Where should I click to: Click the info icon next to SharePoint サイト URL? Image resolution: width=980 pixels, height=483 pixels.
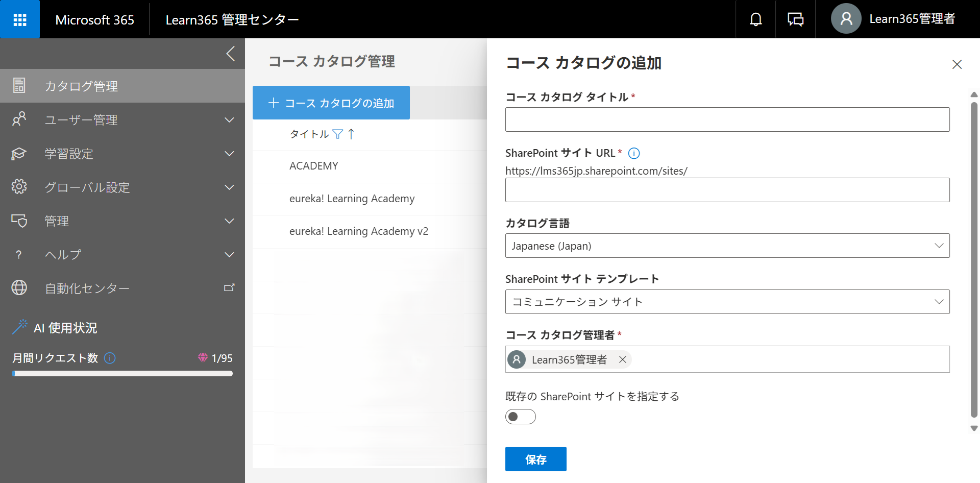coord(634,153)
